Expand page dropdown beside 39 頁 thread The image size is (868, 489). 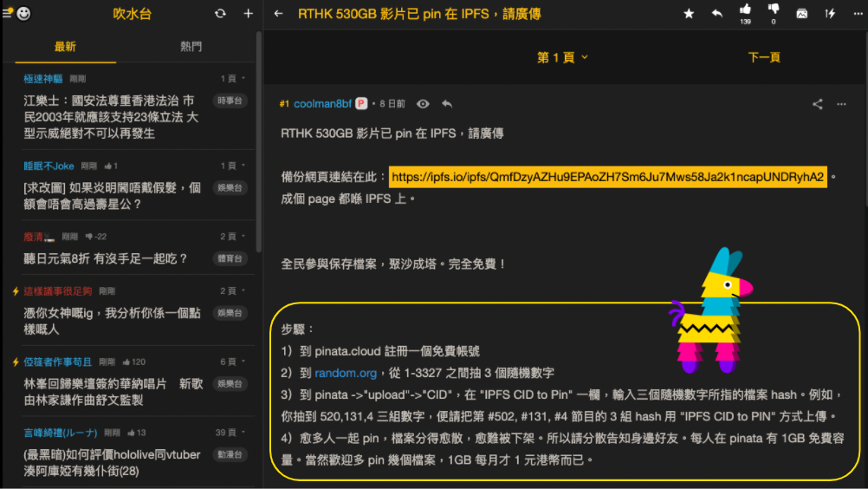tap(243, 432)
